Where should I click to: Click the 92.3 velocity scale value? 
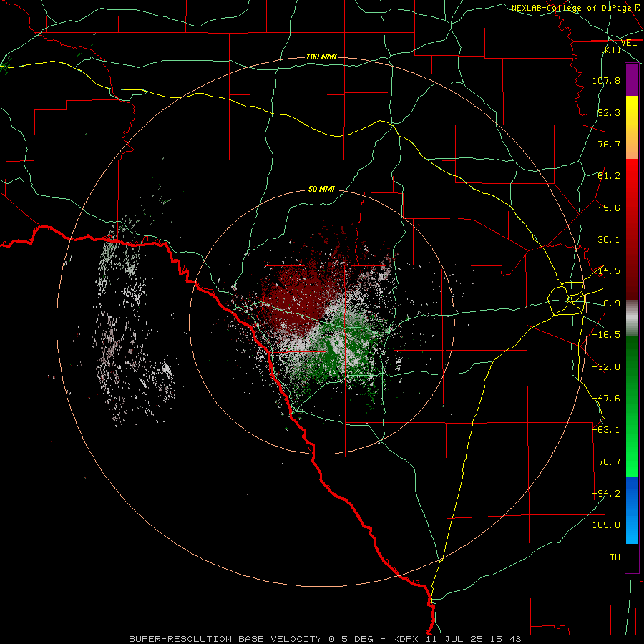tap(609, 112)
